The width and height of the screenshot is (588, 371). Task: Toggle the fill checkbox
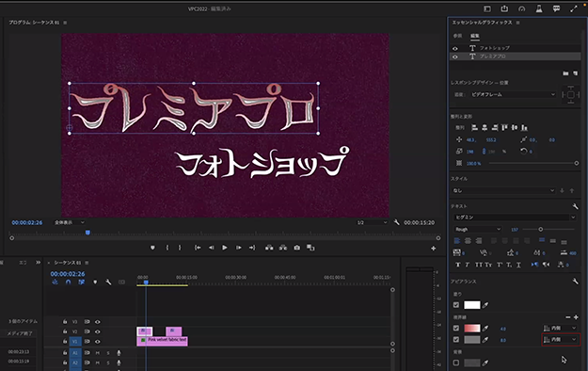(x=456, y=305)
